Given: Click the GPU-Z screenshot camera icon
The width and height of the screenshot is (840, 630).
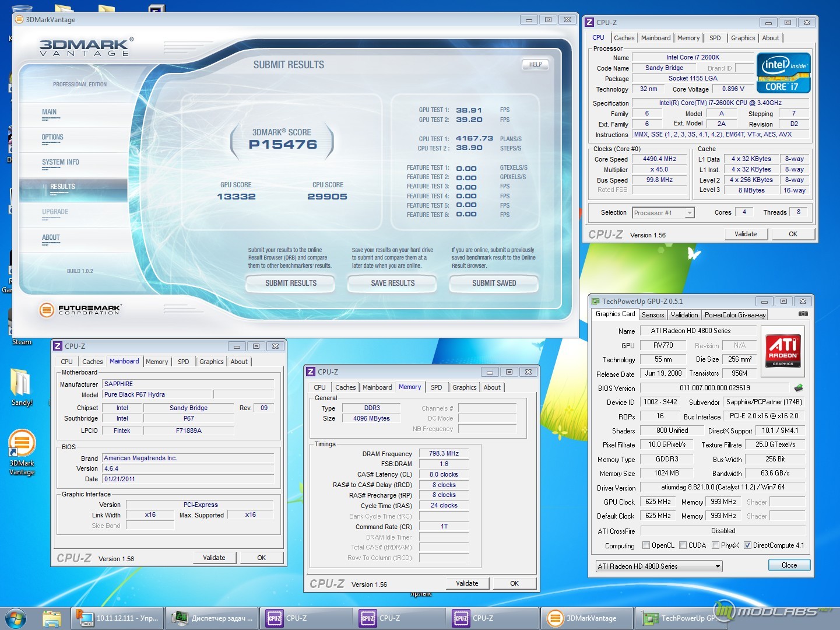Looking at the screenshot, I should click(803, 314).
